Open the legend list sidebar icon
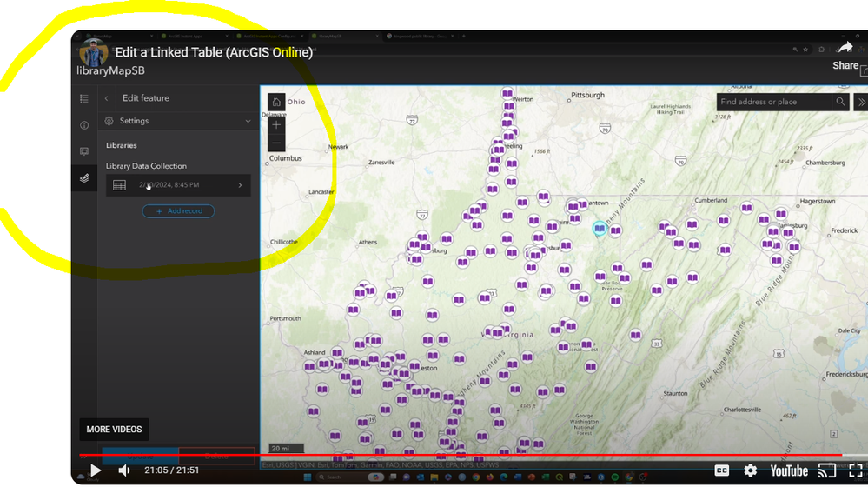The image size is (868, 487). click(84, 98)
